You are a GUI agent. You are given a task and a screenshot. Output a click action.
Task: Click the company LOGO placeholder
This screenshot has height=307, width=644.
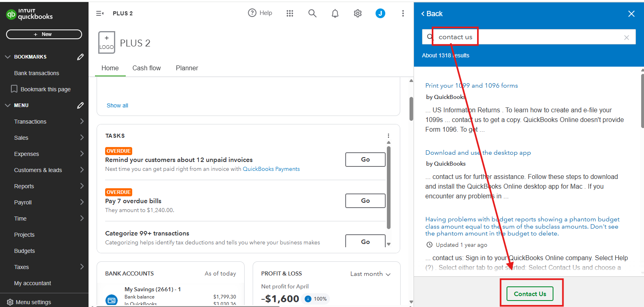107,42
